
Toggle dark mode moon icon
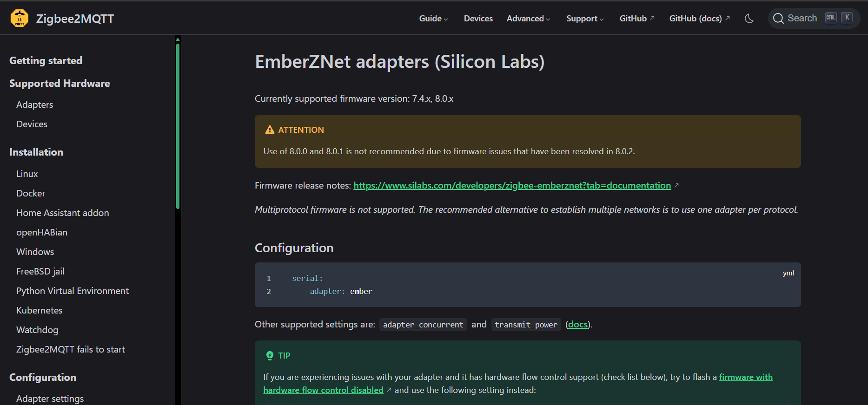click(x=749, y=19)
